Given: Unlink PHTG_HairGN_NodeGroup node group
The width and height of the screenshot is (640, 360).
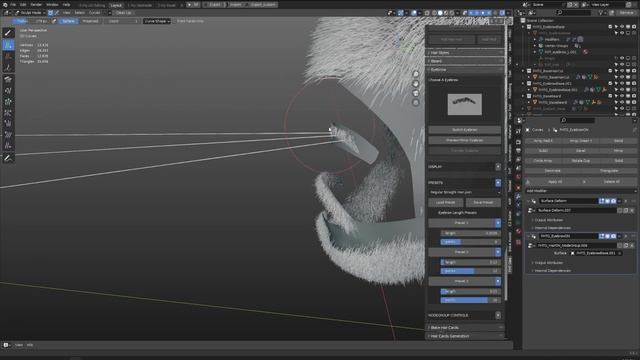Looking at the screenshot, I should point(632,246).
